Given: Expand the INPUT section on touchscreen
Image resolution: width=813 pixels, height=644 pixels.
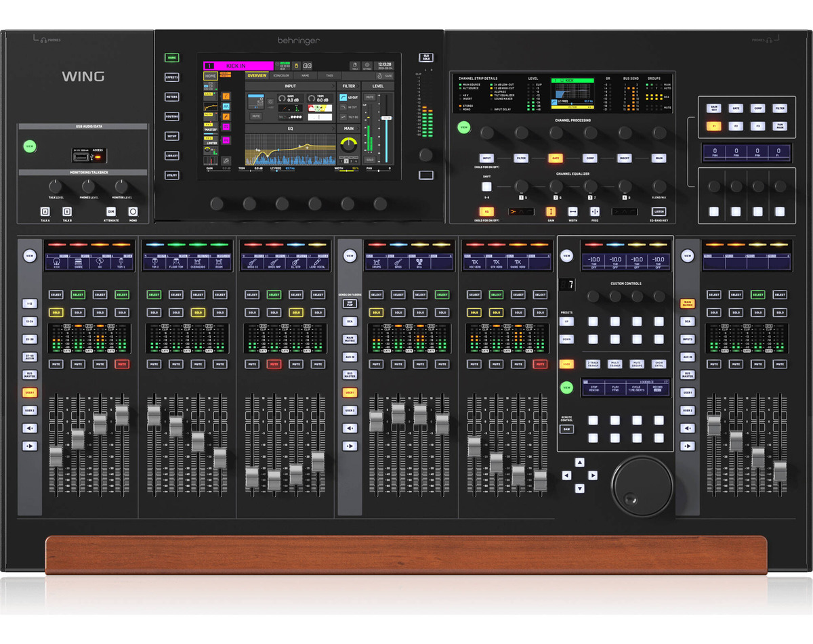Looking at the screenshot, I should (x=290, y=86).
